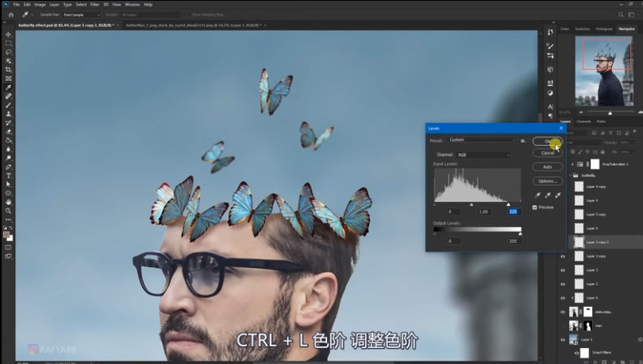This screenshot has width=643, height=364.
Task: Click the white point eyedropper in Levels
Action: click(558, 195)
